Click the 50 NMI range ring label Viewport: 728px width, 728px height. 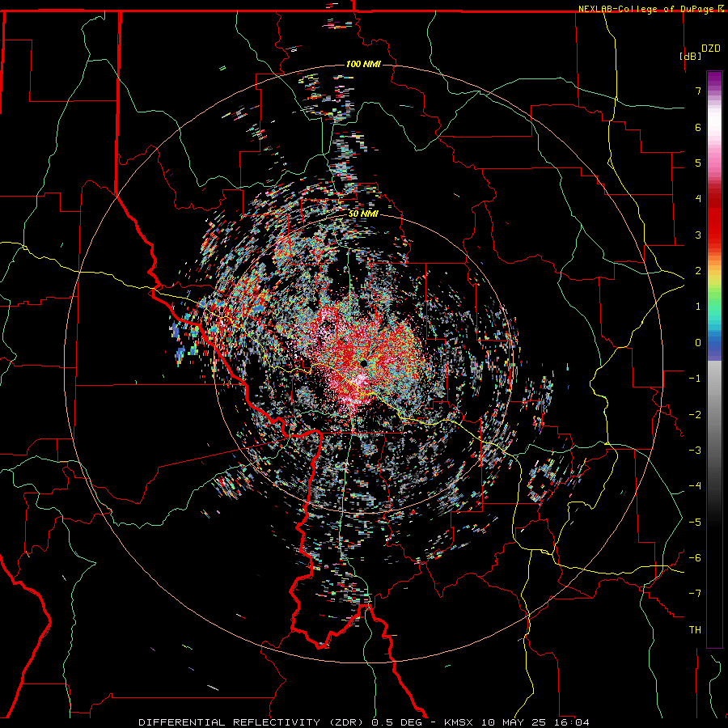[363, 214]
